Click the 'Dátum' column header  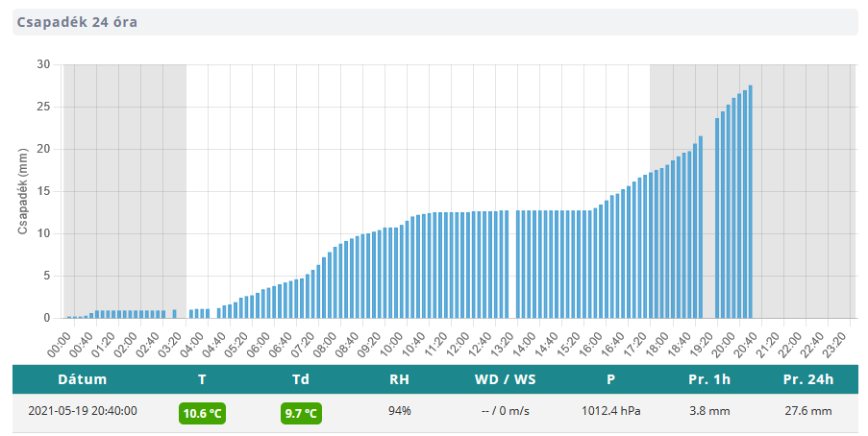coord(82,379)
